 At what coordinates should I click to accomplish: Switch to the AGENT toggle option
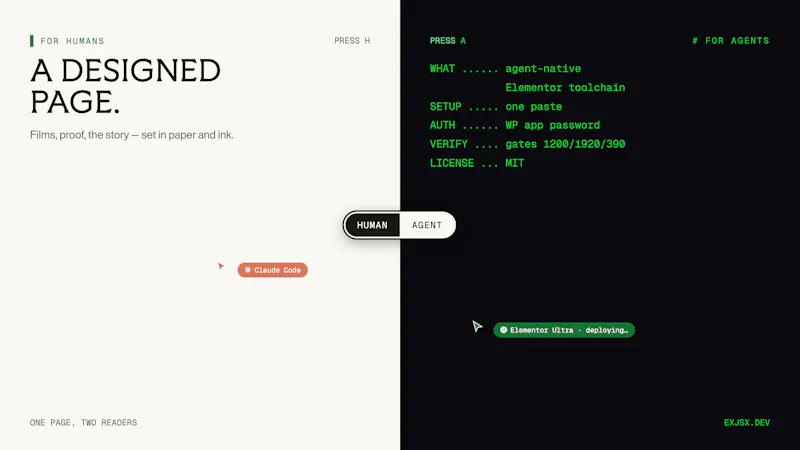(427, 225)
